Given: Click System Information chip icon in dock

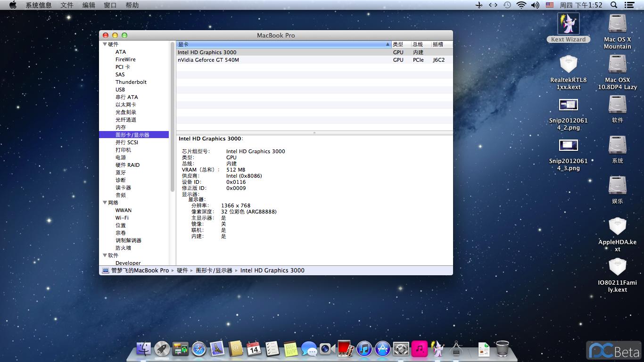Looking at the screenshot, I should pos(456,349).
